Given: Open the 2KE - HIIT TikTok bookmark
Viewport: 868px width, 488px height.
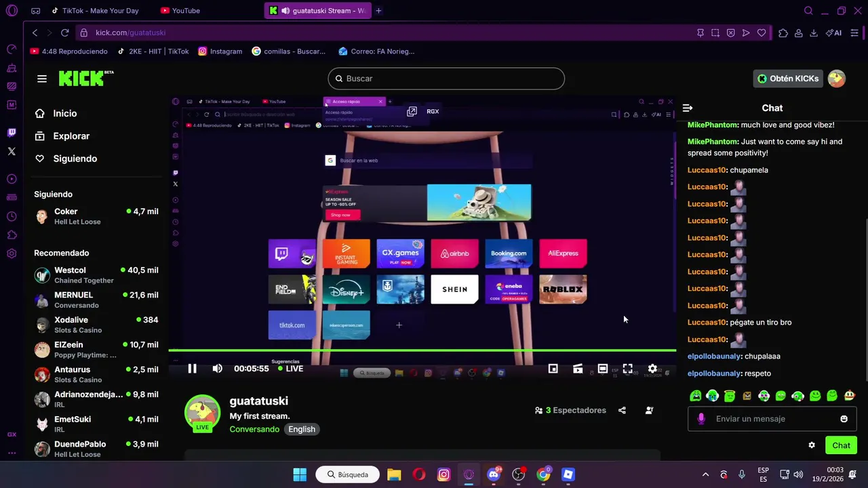Looking at the screenshot, I should point(153,52).
